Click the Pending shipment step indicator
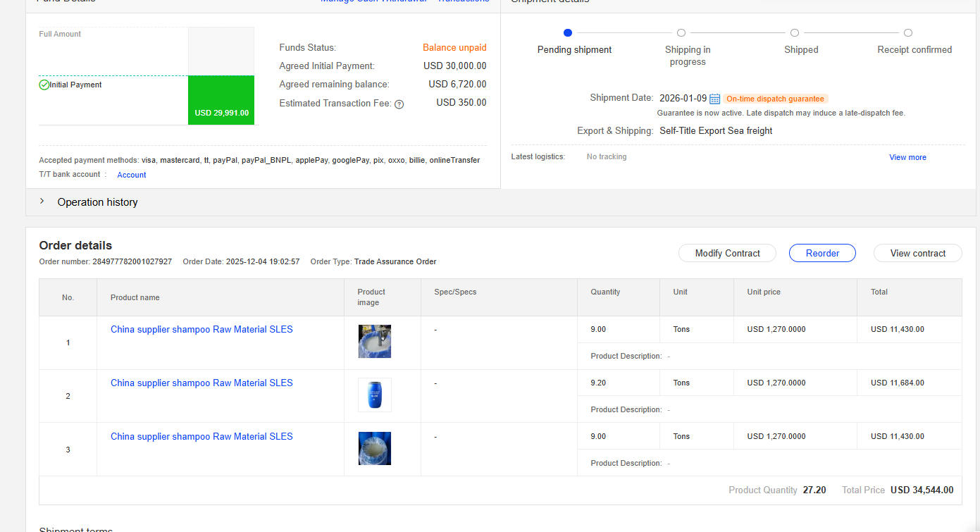This screenshot has height=532, width=980. (x=568, y=32)
